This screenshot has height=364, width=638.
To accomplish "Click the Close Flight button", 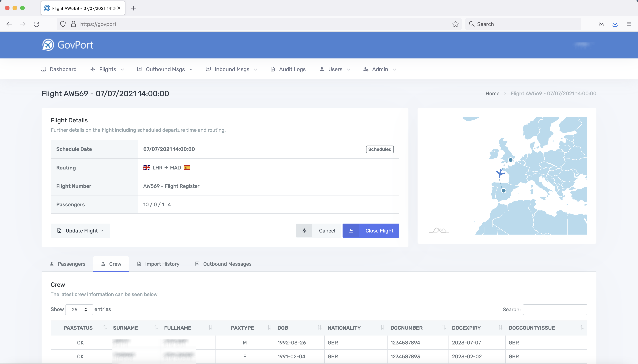I will pos(379,231).
